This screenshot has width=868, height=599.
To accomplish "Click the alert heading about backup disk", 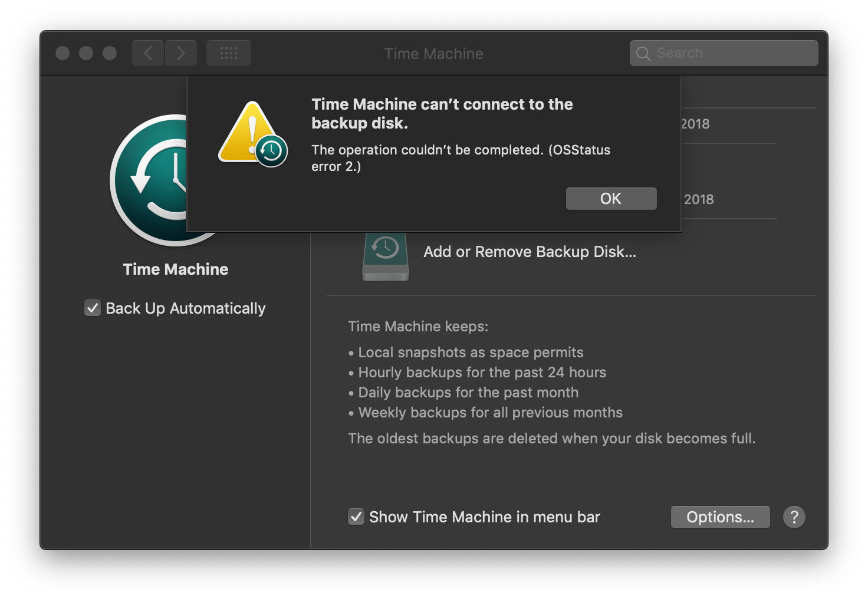I will point(442,114).
